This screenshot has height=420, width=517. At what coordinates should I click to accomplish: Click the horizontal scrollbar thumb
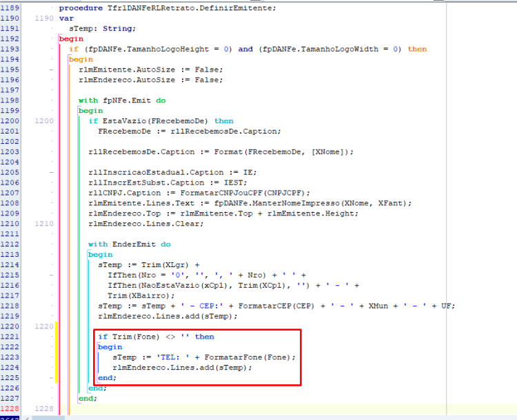coord(48,418)
